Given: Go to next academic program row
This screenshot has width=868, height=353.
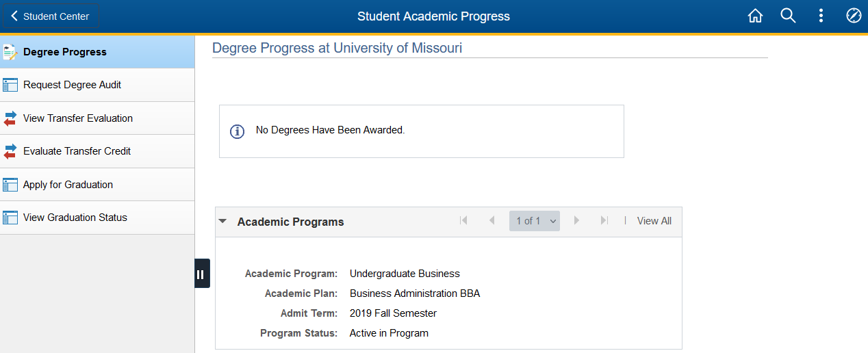Looking at the screenshot, I should (x=576, y=220).
